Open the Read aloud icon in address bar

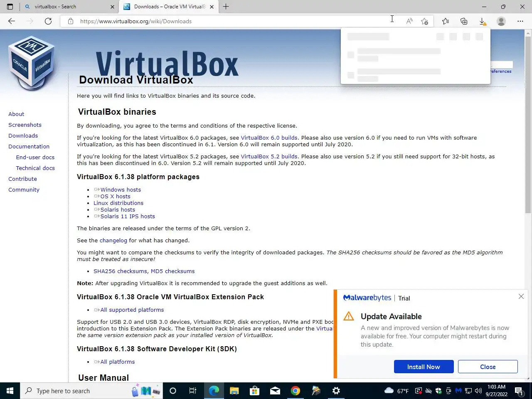coord(409,21)
